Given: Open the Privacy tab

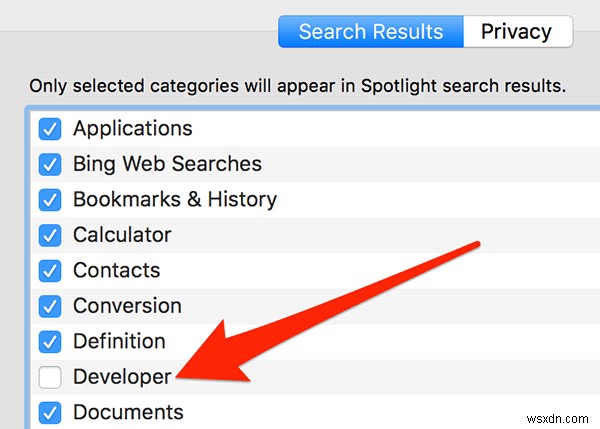Looking at the screenshot, I should click(x=516, y=31).
